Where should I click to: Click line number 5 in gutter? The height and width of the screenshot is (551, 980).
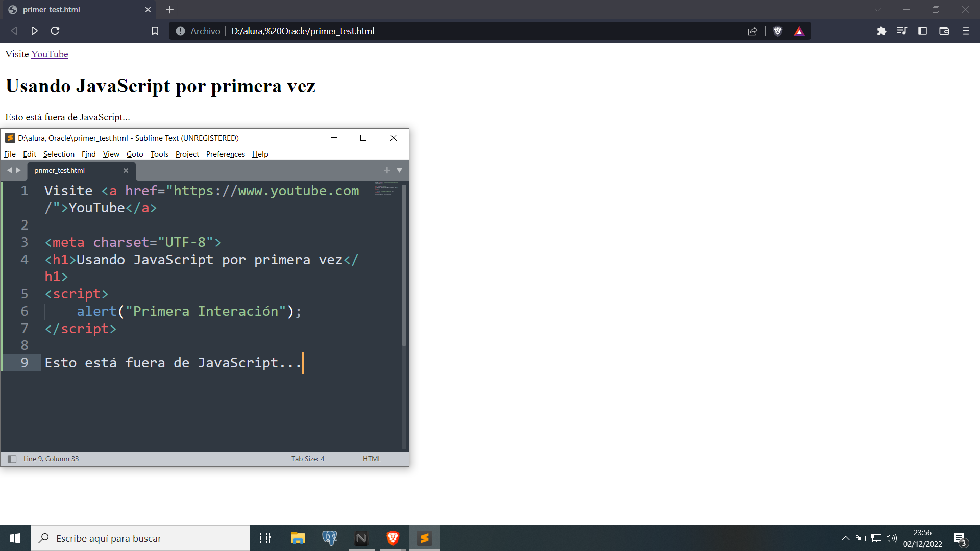pos(24,294)
